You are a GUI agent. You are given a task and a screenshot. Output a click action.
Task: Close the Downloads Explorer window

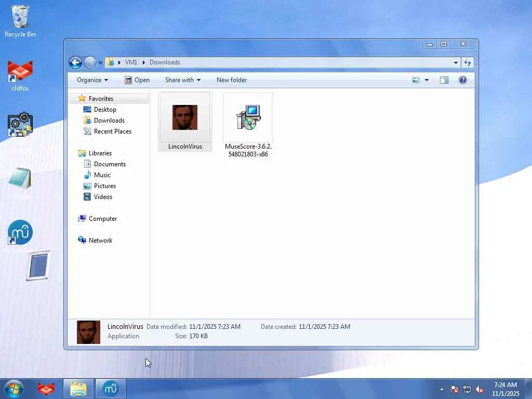tap(463, 44)
